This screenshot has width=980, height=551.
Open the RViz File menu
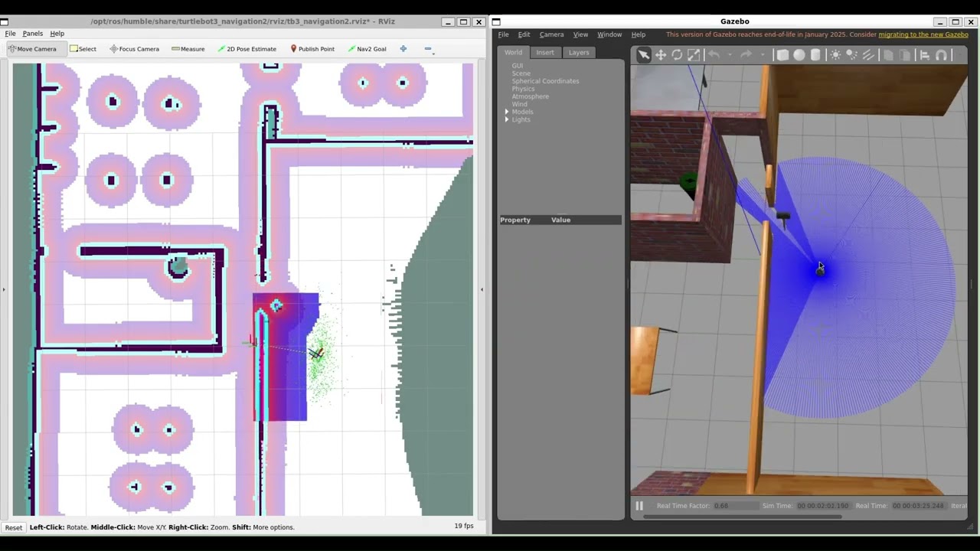coord(11,34)
